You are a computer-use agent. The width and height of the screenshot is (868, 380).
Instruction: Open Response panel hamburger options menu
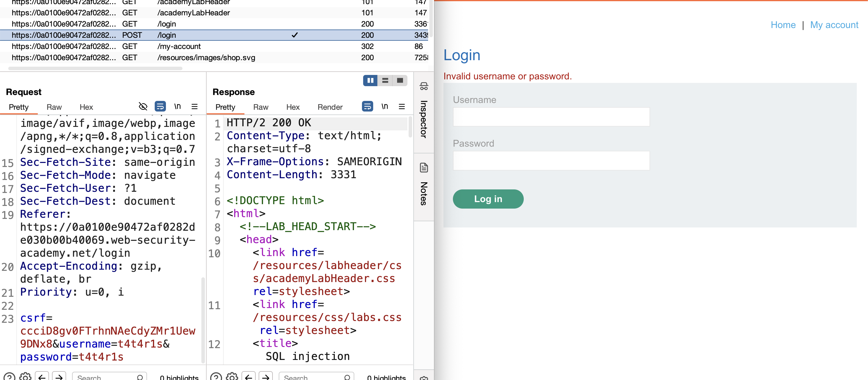pos(402,107)
